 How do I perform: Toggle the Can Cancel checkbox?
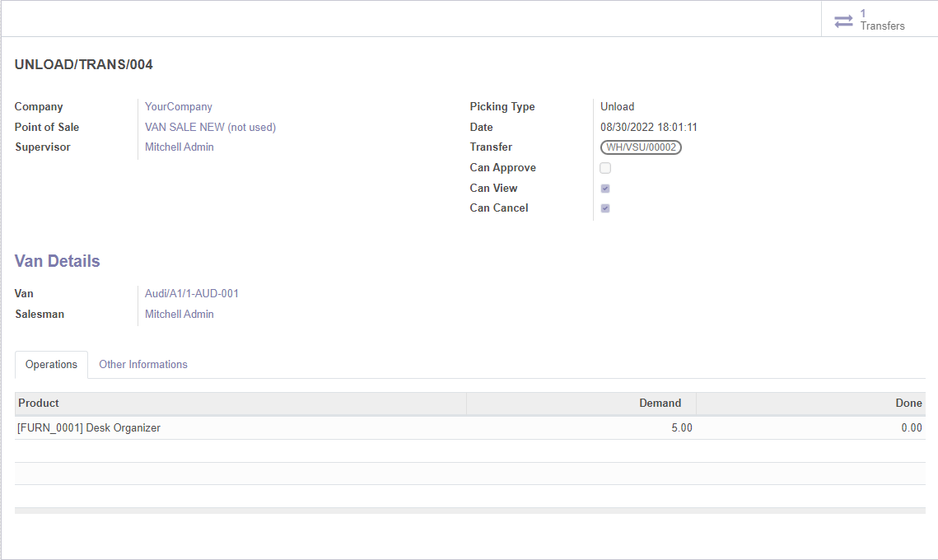coord(605,208)
